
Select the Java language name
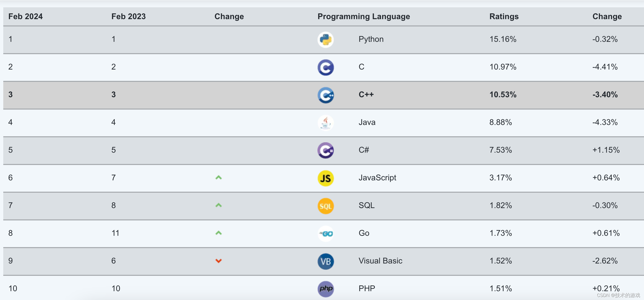coord(367,122)
